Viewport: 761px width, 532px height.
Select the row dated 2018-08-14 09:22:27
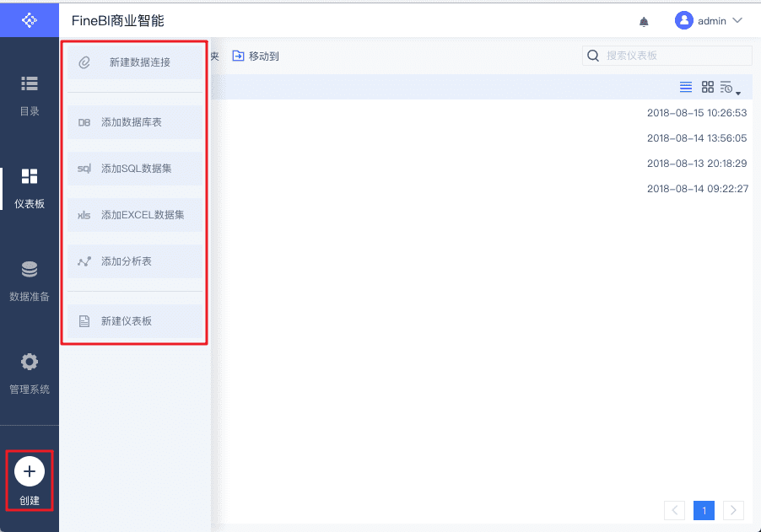[x=483, y=188]
